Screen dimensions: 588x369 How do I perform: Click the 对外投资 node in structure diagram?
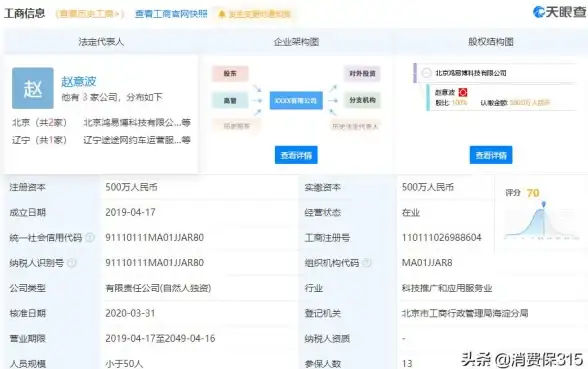362,74
